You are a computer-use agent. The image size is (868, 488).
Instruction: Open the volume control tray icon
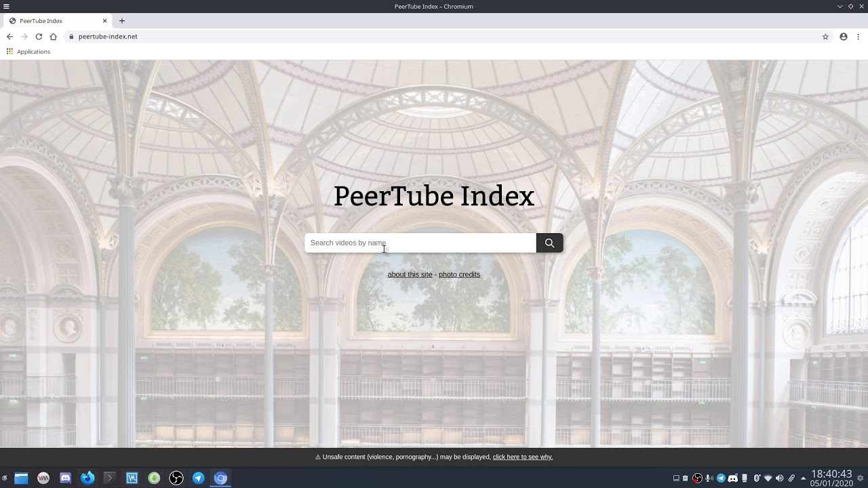(779, 479)
